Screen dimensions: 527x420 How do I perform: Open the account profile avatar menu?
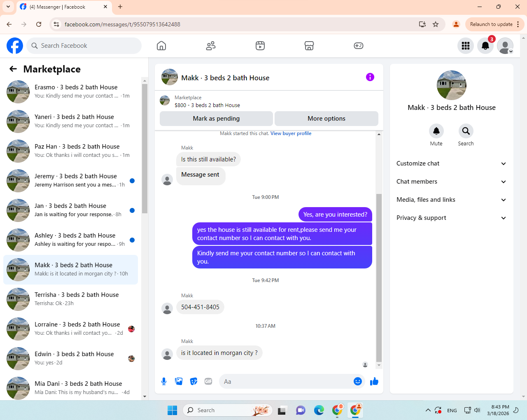[x=505, y=46]
